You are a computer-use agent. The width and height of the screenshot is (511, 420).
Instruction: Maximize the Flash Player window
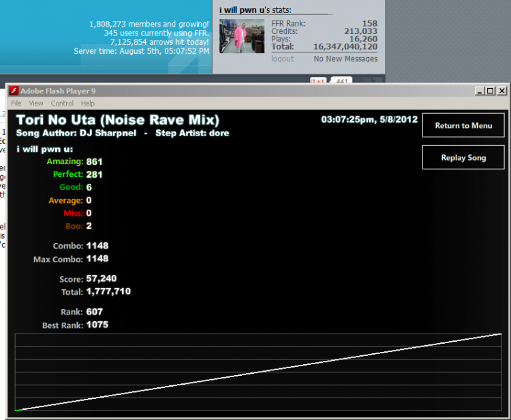point(490,91)
